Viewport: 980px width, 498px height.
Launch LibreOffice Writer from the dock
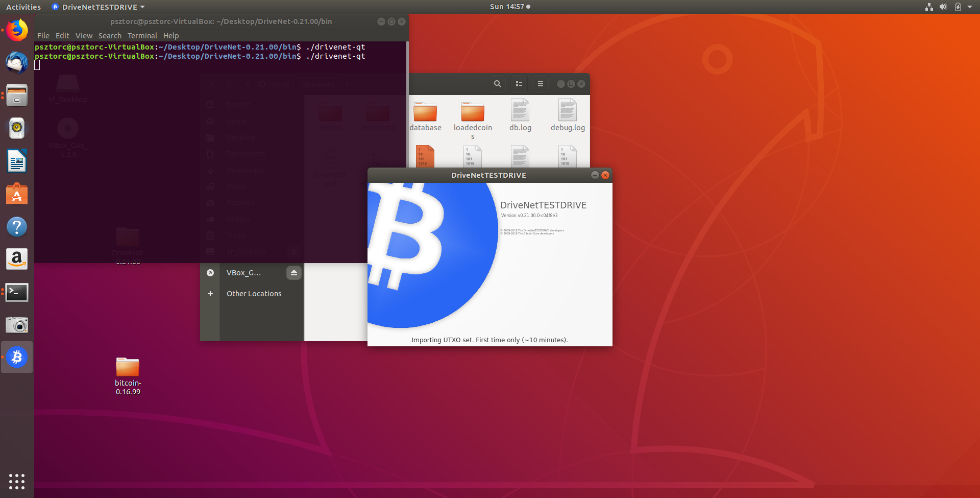(17, 161)
